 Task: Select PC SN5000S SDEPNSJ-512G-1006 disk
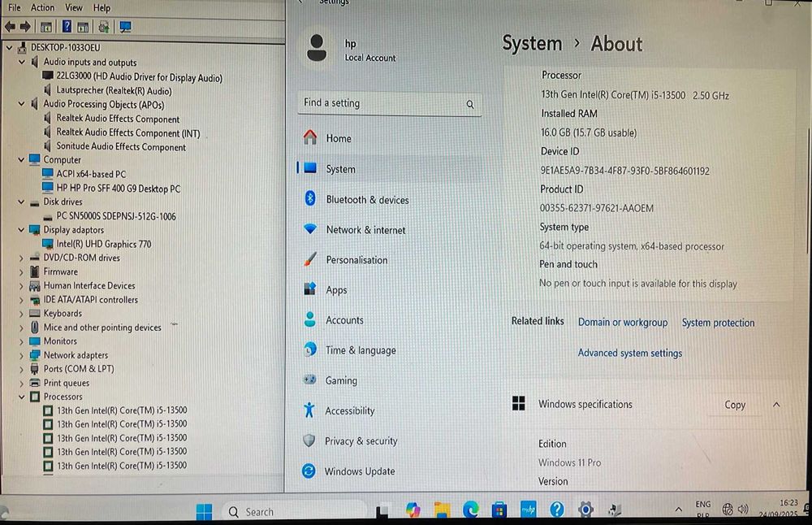tap(116, 216)
